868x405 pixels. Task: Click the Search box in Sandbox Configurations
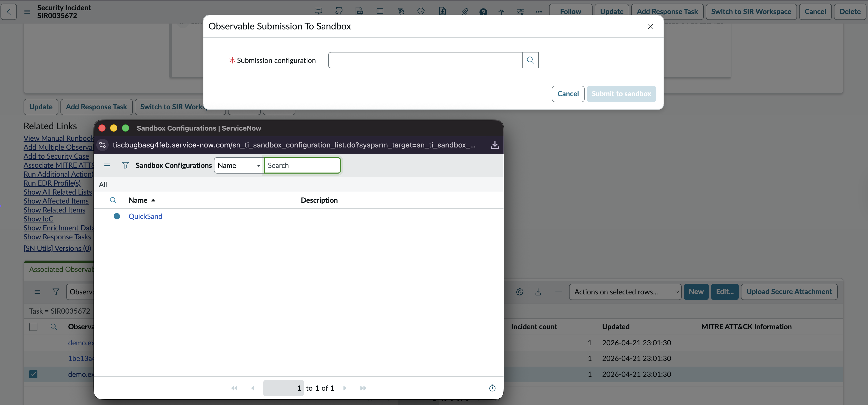tap(302, 165)
